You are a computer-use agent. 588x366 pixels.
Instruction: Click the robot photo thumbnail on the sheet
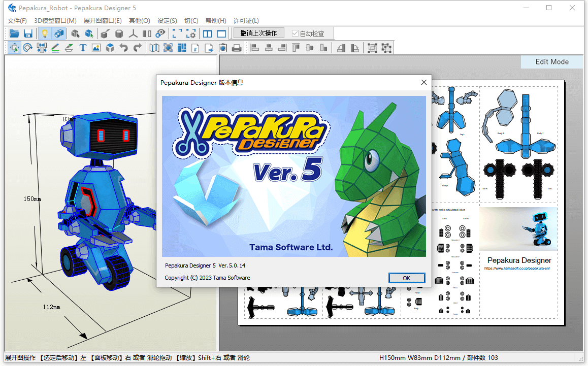[518, 229]
